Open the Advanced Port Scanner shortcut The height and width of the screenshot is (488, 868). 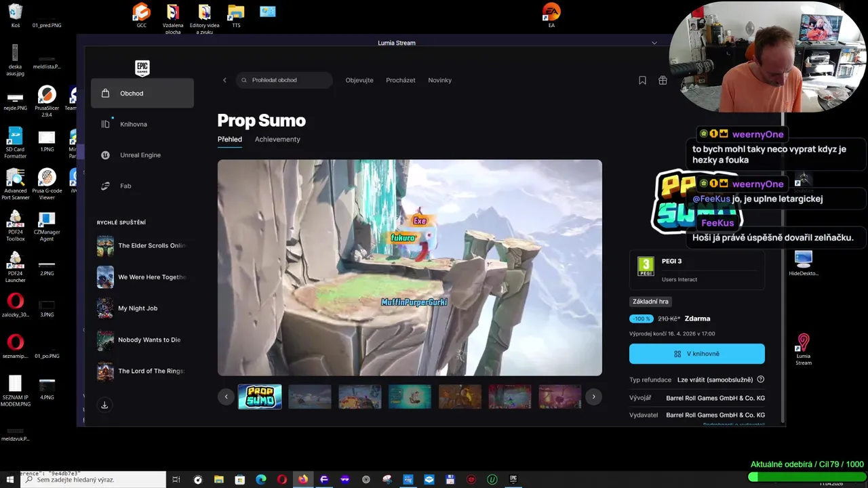point(15,184)
